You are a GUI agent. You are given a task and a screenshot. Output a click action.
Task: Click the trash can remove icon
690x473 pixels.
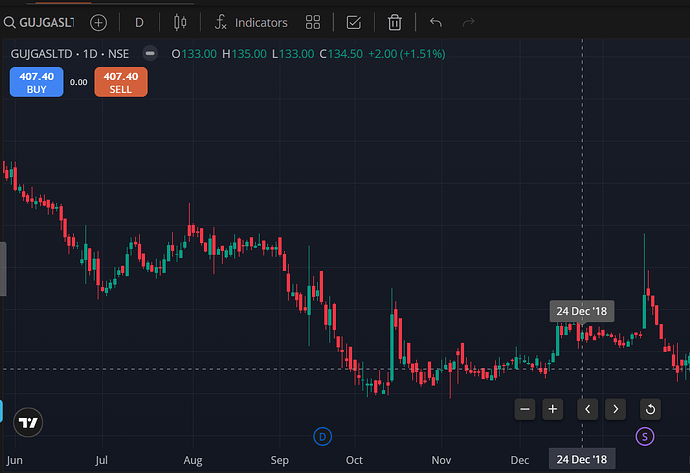click(395, 22)
